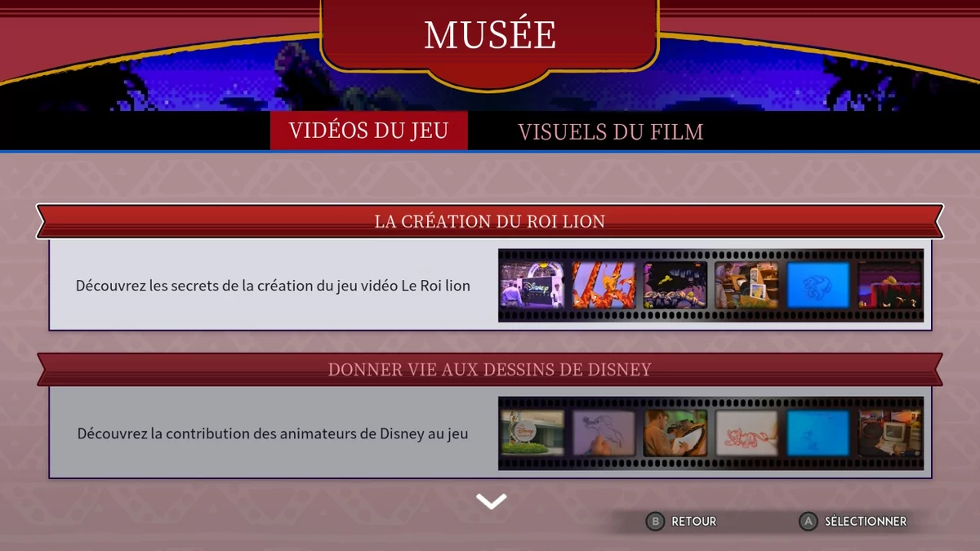Open third film frame in La création du Roi Lion

pos(675,285)
